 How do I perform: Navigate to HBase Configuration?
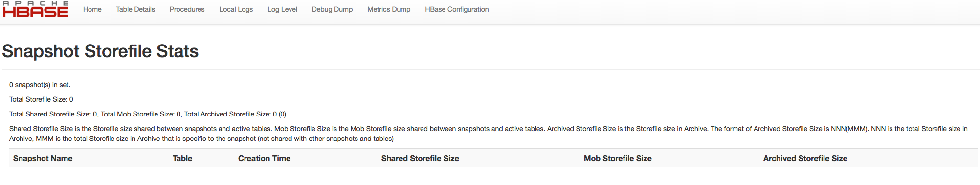457,9
